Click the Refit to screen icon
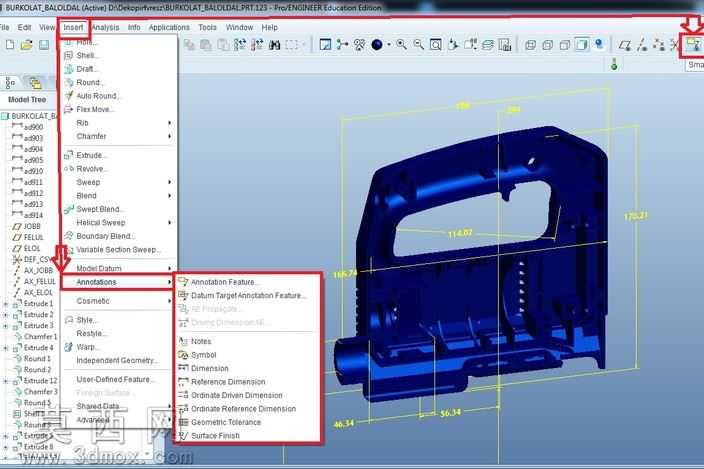This screenshot has height=469, width=704. (436, 45)
